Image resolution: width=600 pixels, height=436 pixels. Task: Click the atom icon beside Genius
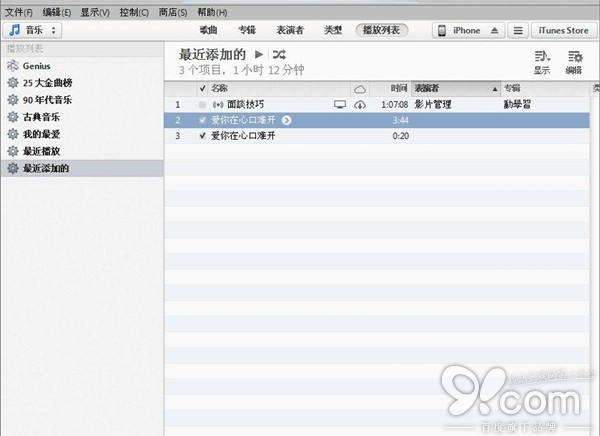coord(13,66)
